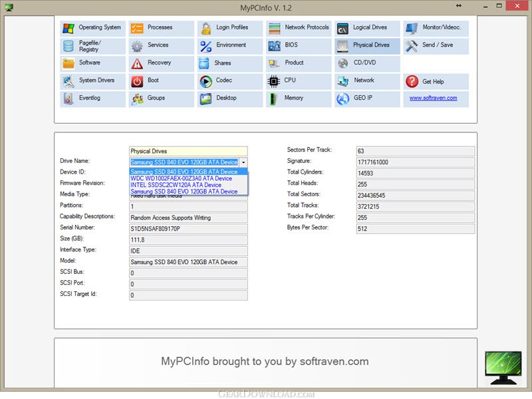This screenshot has height=399, width=532.
Task: Click the Total Cylinders field 14593
Action: pos(415,174)
